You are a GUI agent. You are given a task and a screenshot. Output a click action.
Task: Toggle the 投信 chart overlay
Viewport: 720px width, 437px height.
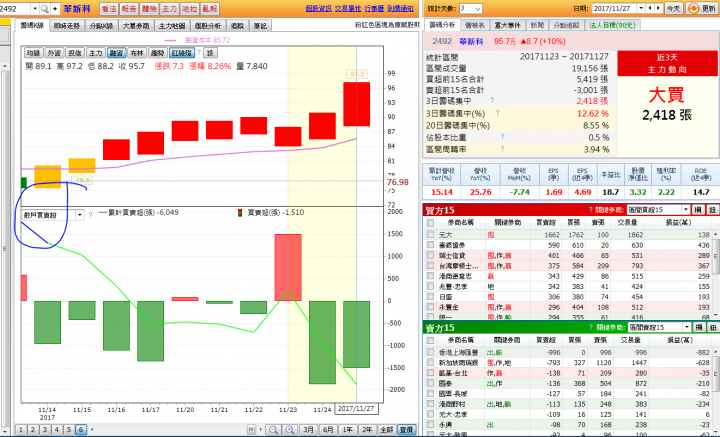[75, 53]
